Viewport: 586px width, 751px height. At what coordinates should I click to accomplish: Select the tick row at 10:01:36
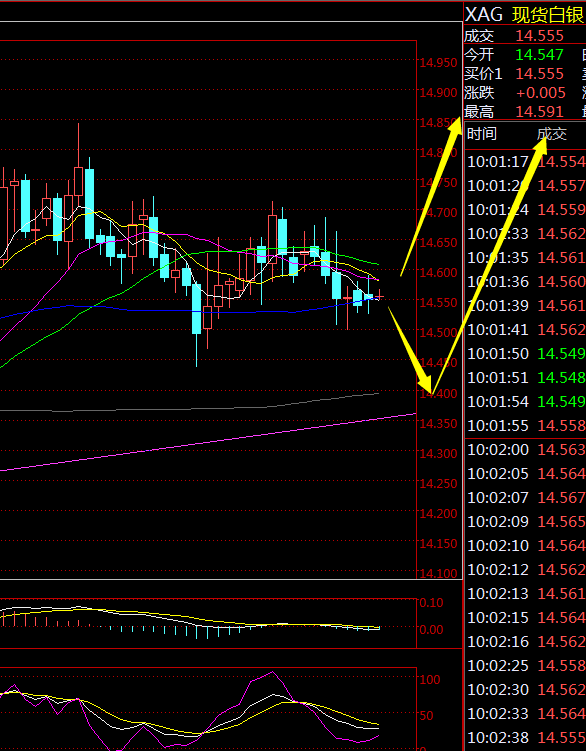tap(526, 282)
